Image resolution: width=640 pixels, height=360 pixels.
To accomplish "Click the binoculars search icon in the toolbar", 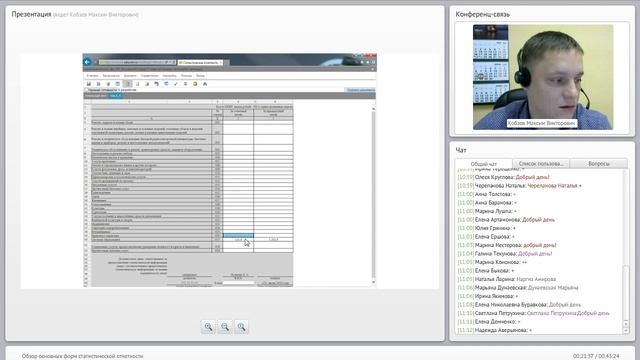I will point(205,84).
